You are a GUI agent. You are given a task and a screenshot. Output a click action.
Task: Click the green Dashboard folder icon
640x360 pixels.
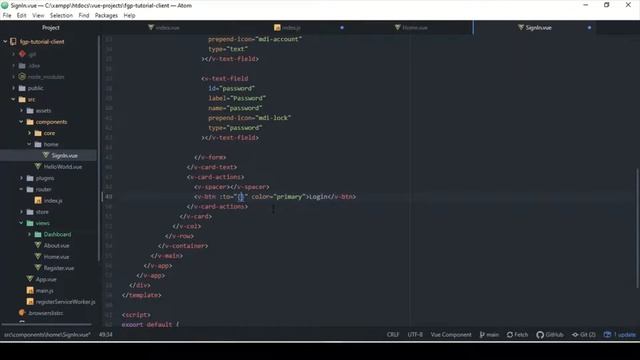click(x=38, y=234)
